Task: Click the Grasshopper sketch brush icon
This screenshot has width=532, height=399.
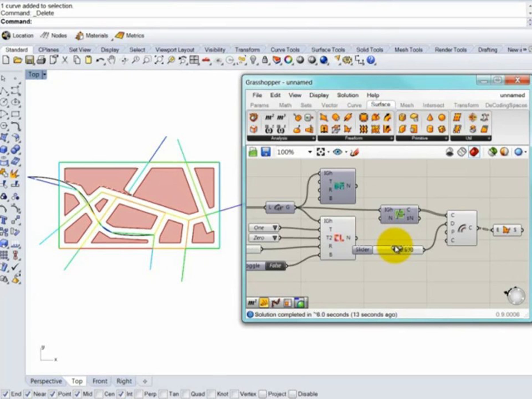Action: click(x=355, y=152)
